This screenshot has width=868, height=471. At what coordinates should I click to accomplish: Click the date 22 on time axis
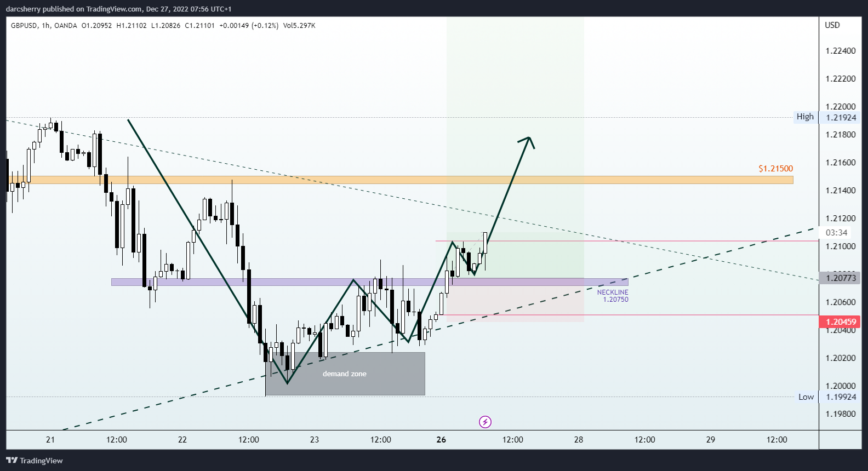pos(182,440)
